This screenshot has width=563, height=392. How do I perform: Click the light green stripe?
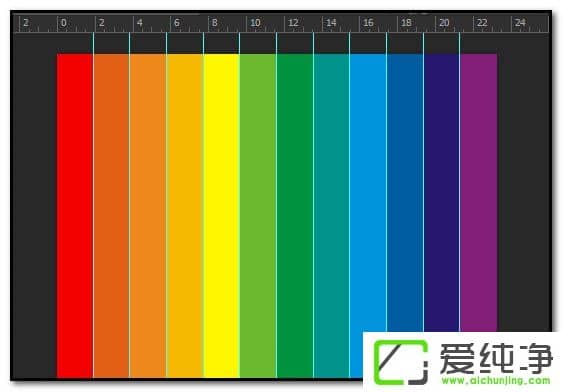coord(258,215)
